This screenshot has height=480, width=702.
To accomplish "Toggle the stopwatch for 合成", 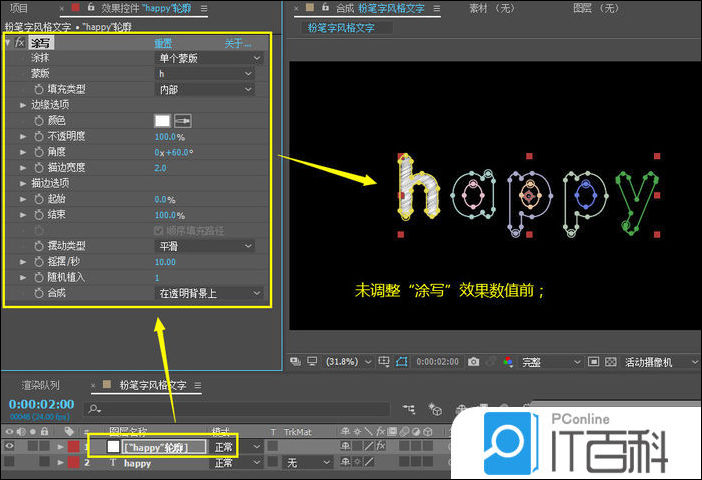I will click(39, 293).
